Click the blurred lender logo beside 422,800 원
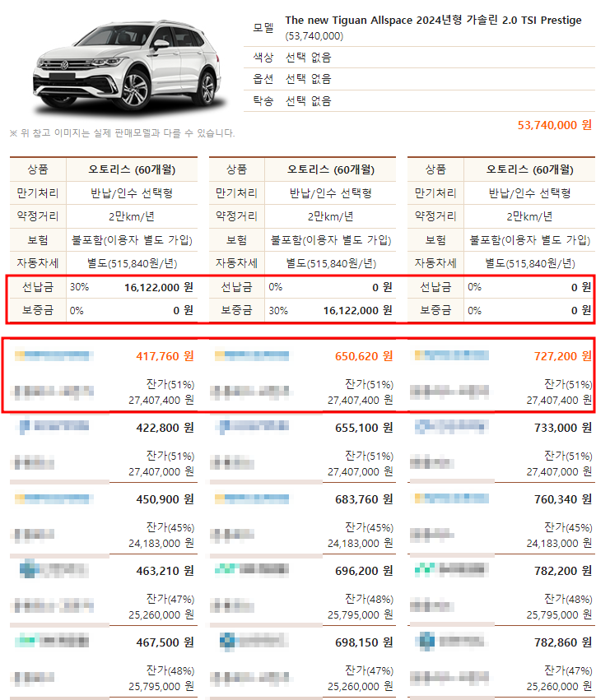The image size is (596, 700). pos(54,427)
